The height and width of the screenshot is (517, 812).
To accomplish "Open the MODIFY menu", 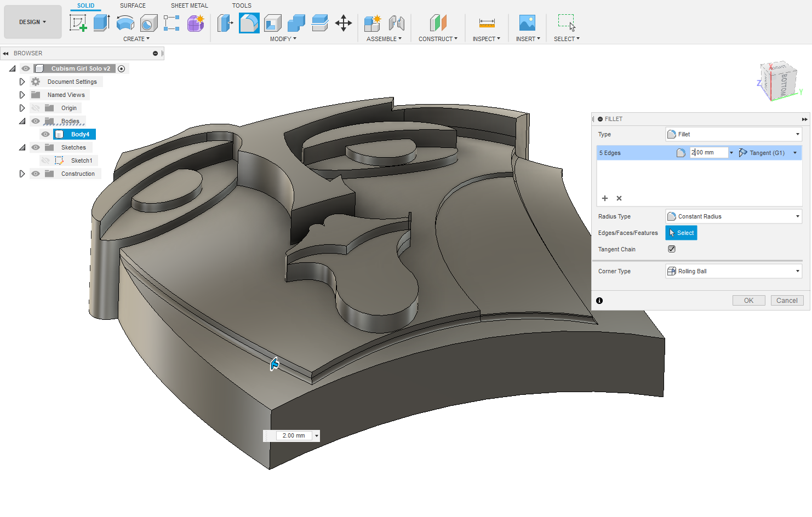I will coord(283,39).
